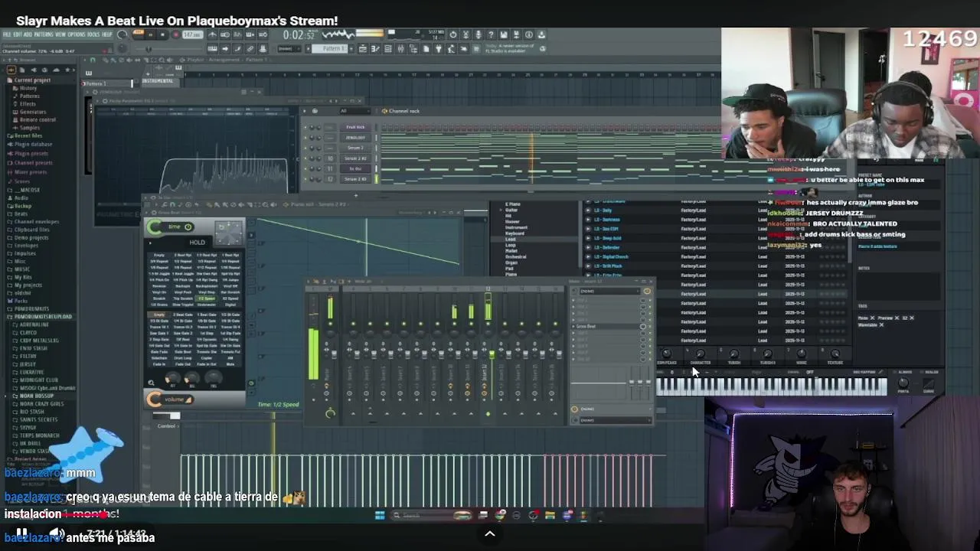Viewport: 980px width, 551px height.
Task: Open the VIEW menu
Action: tap(60, 34)
